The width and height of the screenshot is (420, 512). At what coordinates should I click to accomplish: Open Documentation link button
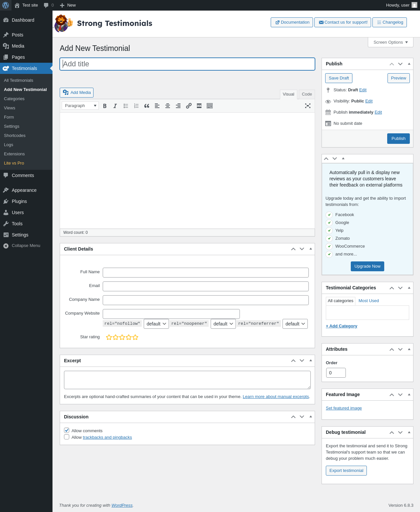point(292,22)
